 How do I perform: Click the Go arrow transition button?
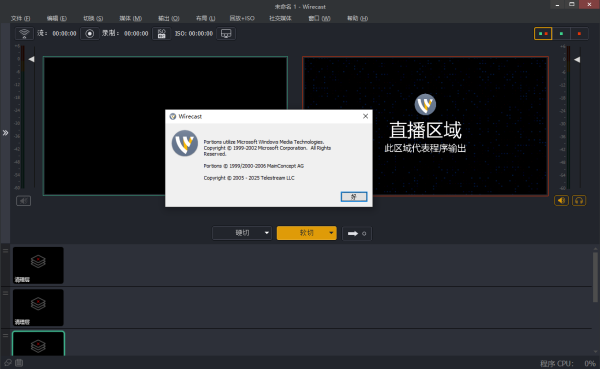click(357, 233)
